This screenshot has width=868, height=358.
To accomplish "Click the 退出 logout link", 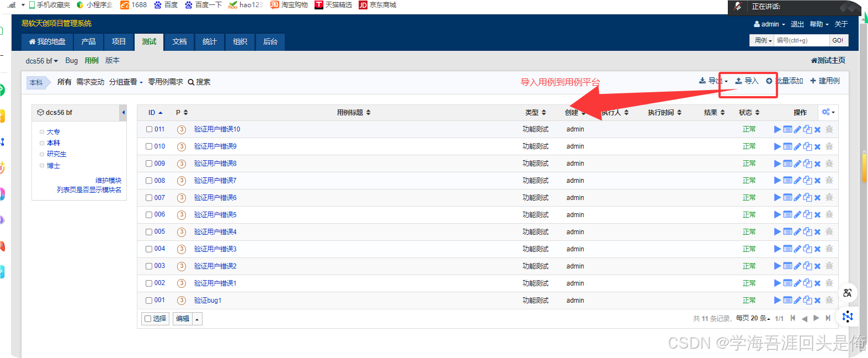I will pyautogui.click(x=797, y=24).
